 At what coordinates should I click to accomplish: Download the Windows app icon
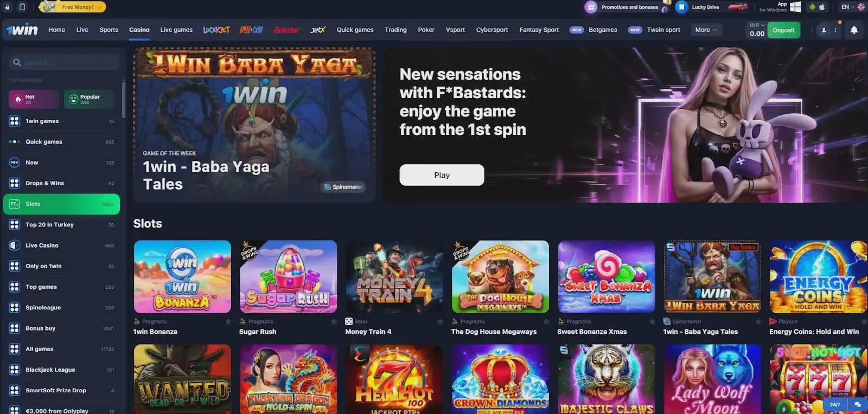[x=795, y=7]
